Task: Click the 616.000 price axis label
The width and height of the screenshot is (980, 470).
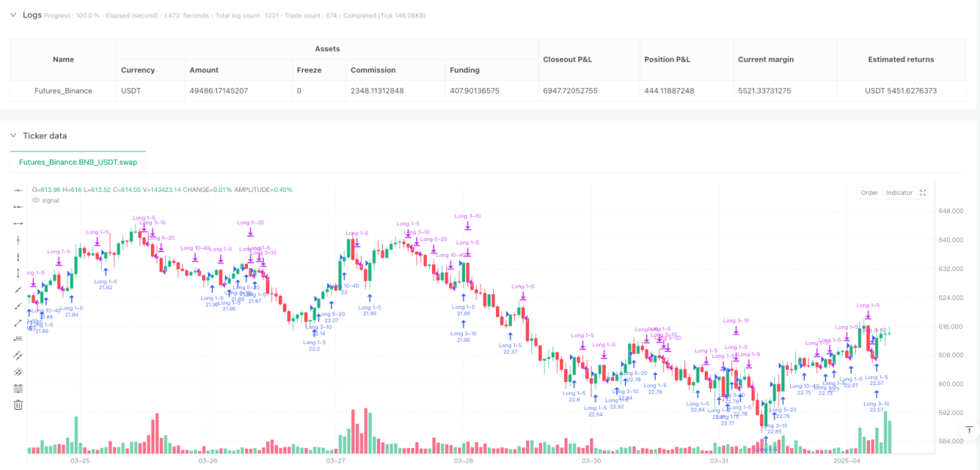Action: tap(950, 327)
